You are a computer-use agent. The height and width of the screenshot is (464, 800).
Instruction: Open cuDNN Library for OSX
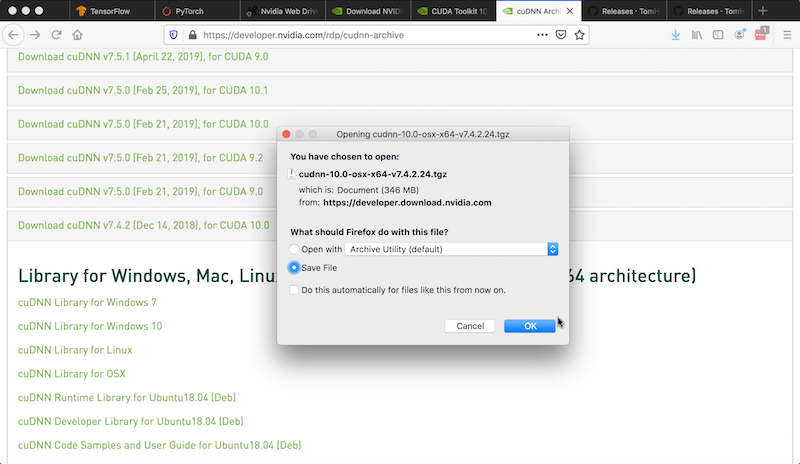(72, 374)
